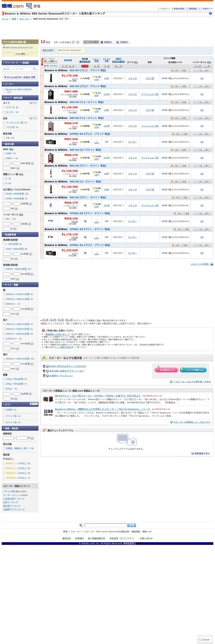Open the help question-mark icon in the title bar
215x644 pixels.
[210, 14]
